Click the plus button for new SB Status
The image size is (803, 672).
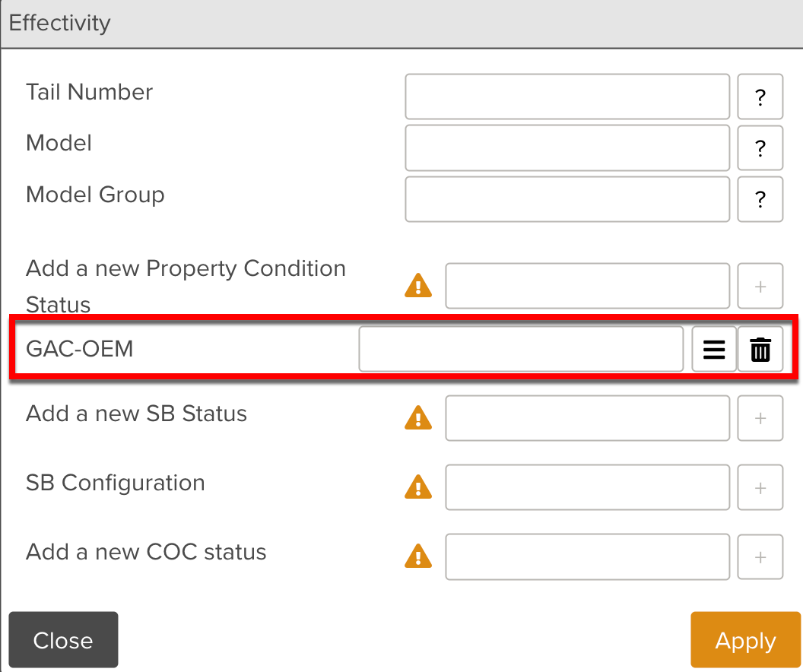coord(760,418)
